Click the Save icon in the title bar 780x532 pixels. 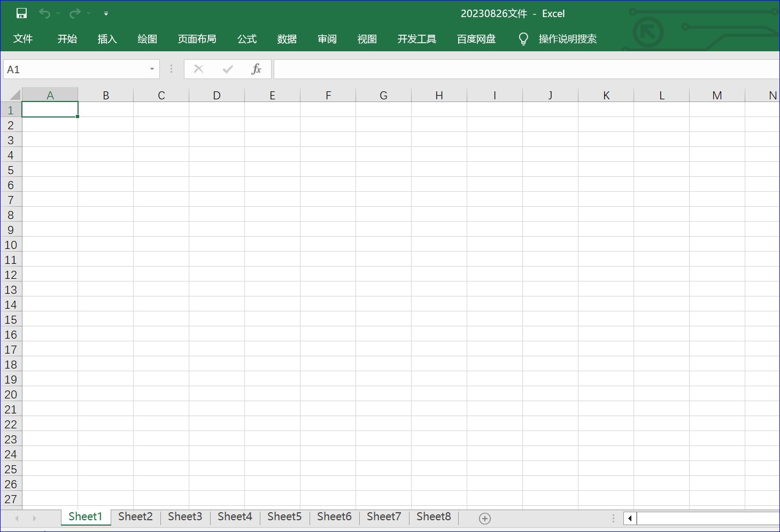(21, 13)
